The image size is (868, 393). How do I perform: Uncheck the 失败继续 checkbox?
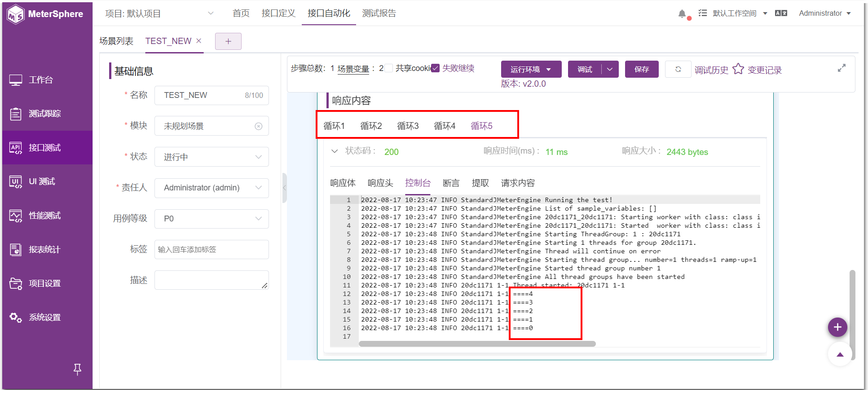pyautogui.click(x=435, y=68)
